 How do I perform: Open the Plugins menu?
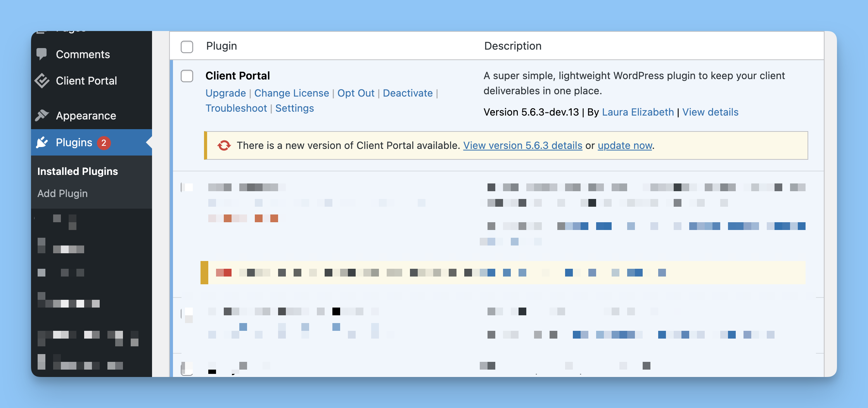[92, 142]
